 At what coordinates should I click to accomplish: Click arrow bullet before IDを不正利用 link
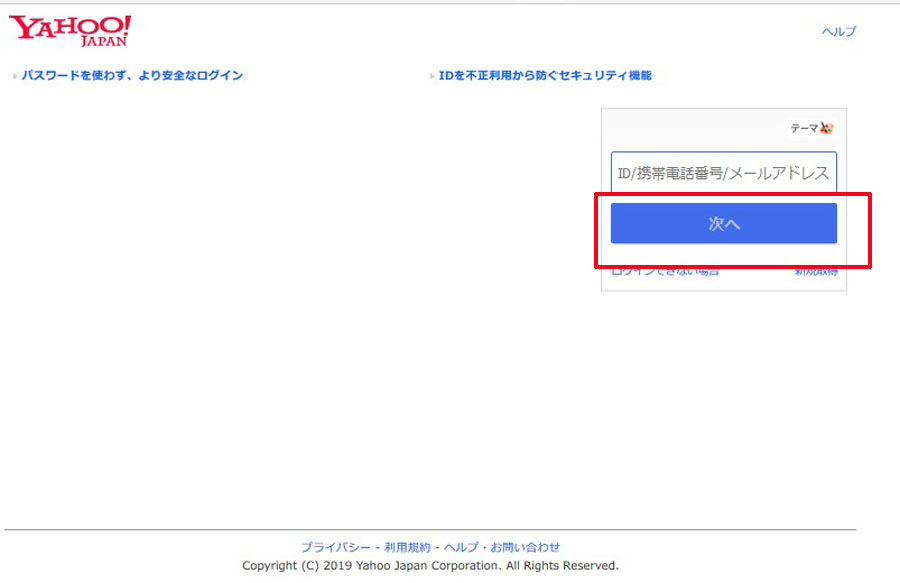tap(432, 76)
